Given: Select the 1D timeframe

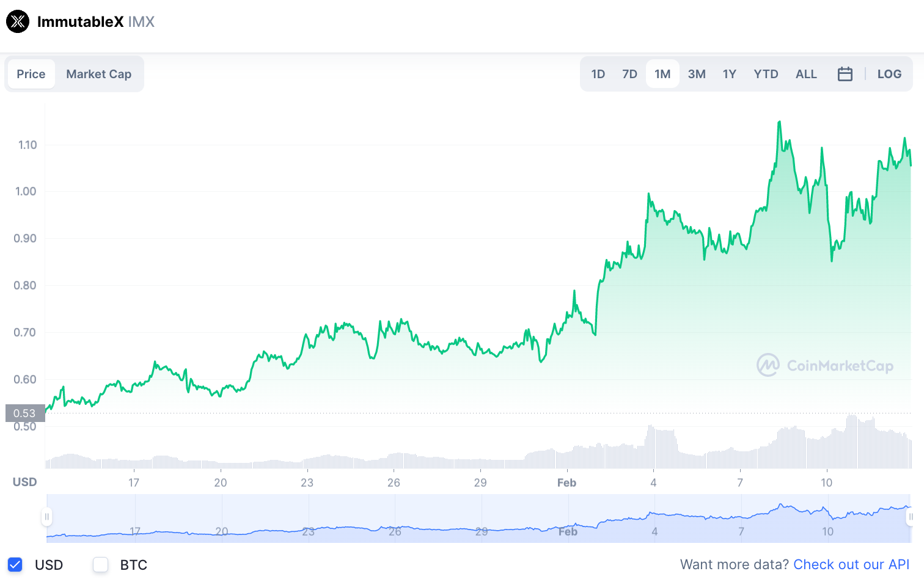Looking at the screenshot, I should pos(598,73).
